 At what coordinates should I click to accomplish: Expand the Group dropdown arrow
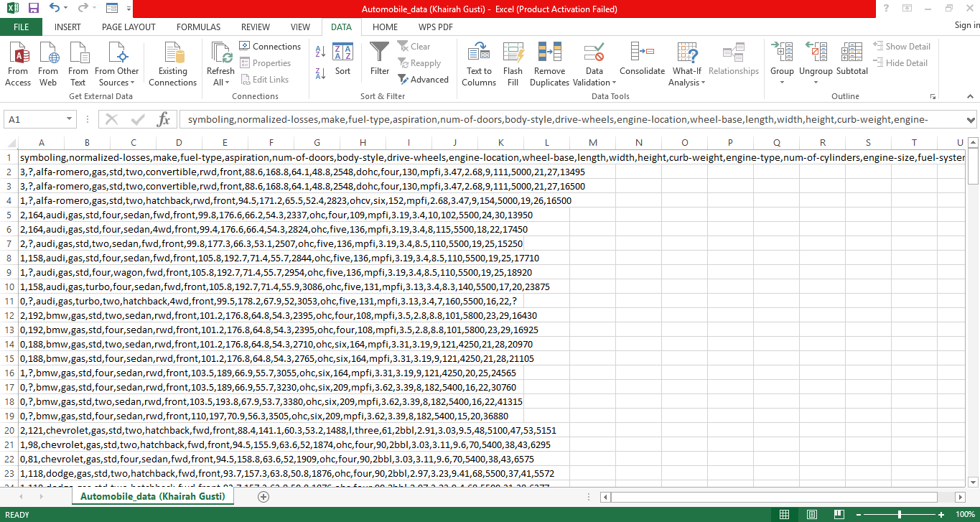(782, 83)
